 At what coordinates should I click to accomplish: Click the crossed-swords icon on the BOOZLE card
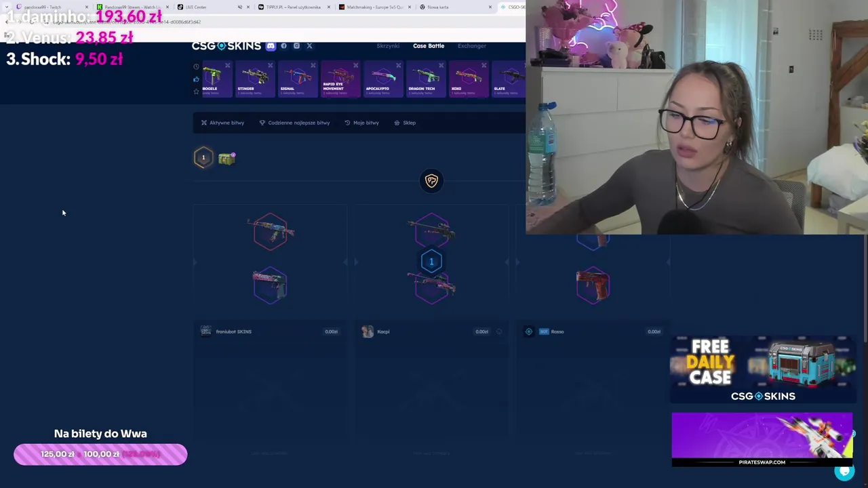[227, 66]
